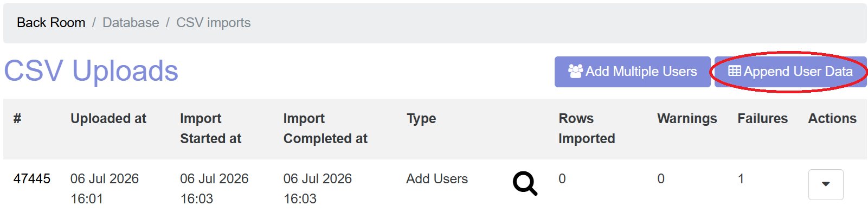The height and width of the screenshot is (218, 868).
Task: Click the Import Completed at column header
Action: point(325,129)
